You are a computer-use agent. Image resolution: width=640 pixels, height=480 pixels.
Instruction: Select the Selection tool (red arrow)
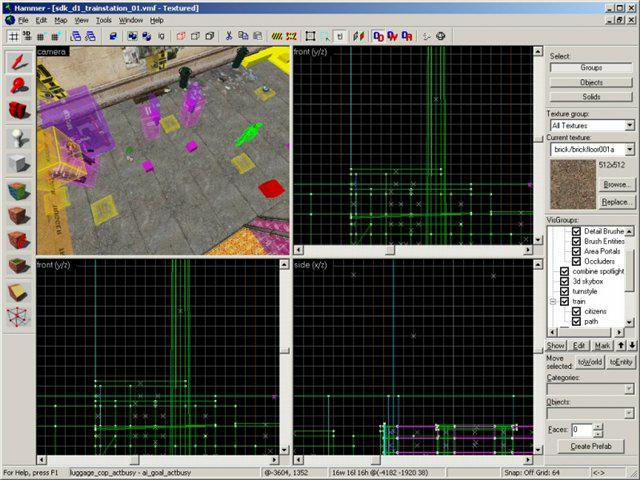coord(17,61)
